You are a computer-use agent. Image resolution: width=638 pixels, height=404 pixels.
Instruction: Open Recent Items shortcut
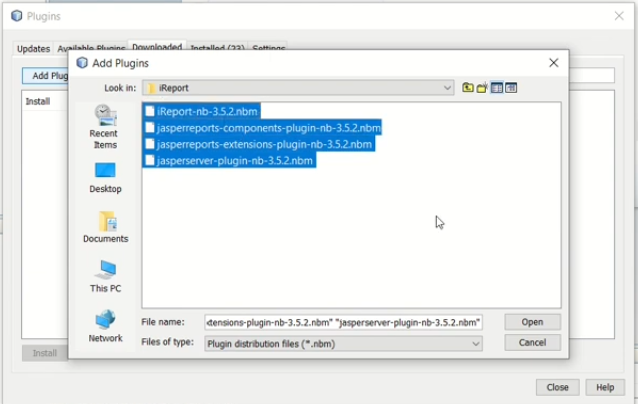(x=105, y=127)
